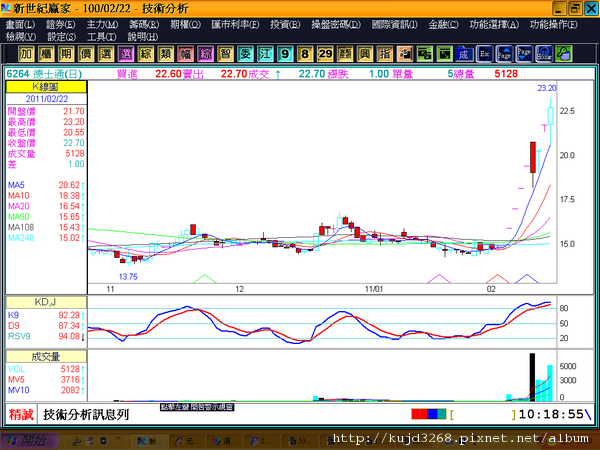Image resolution: width=600 pixels, height=450 pixels.
Task: Click the Page Down toolbar button
Action: 524,54
